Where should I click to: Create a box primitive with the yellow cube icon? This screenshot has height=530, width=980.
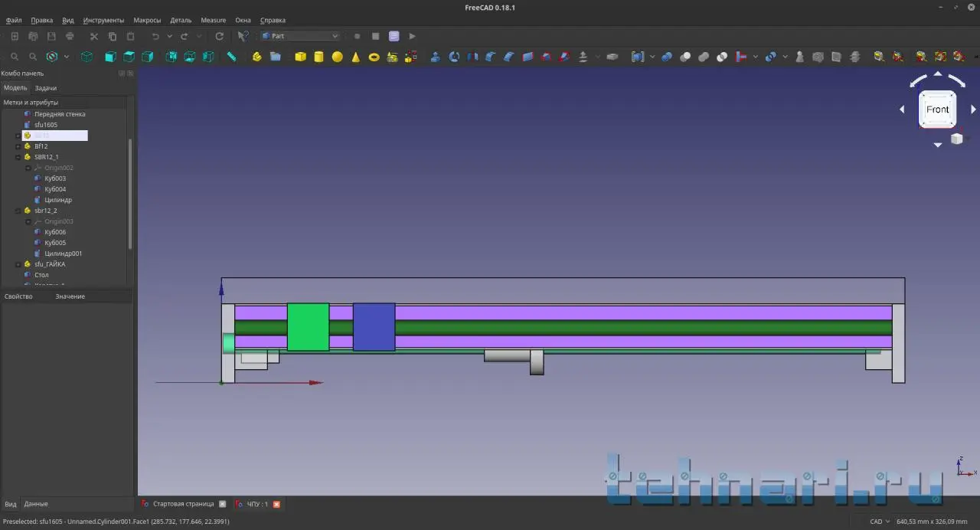coord(300,57)
